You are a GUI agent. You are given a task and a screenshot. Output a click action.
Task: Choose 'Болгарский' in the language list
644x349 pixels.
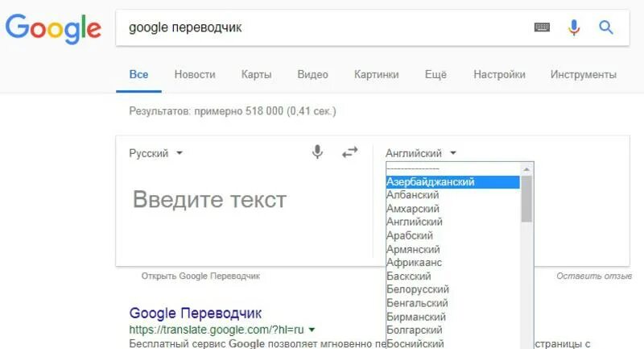[x=452, y=330]
